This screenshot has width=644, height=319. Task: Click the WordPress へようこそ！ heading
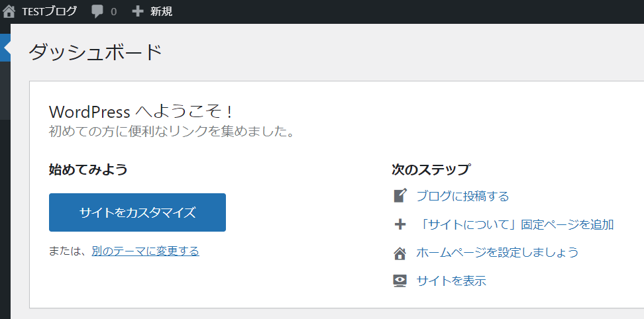click(141, 112)
